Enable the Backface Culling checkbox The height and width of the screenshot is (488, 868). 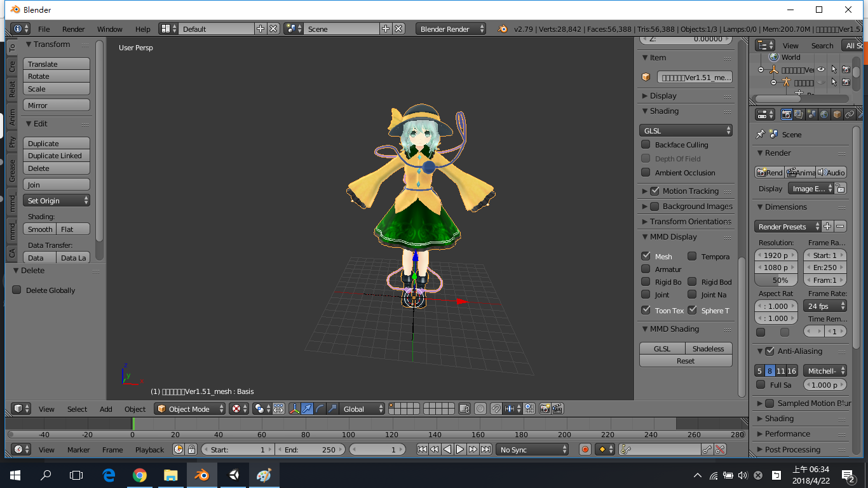(x=646, y=144)
